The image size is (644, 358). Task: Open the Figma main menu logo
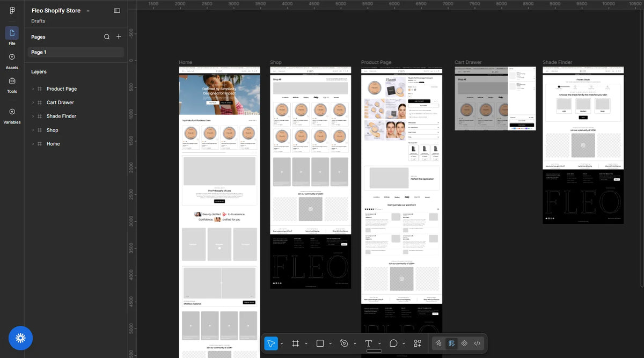(x=12, y=11)
